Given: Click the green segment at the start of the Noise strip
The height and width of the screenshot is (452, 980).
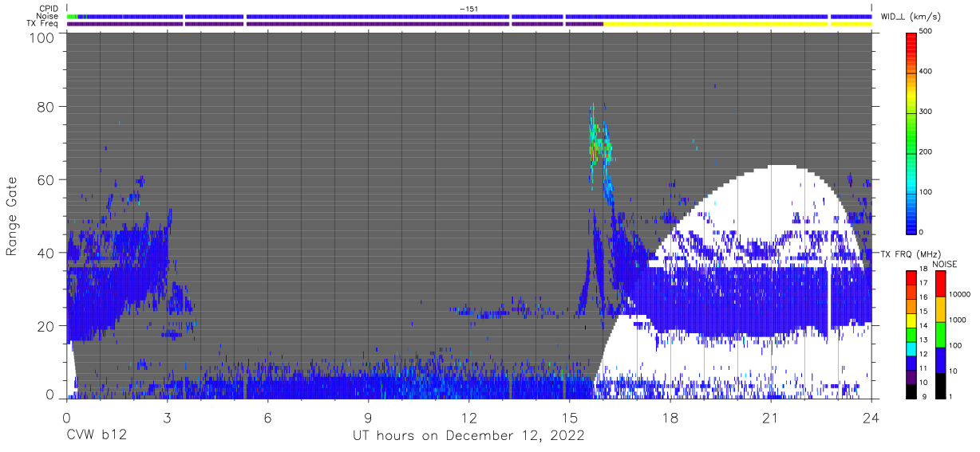Looking at the screenshot, I should 73,16.
